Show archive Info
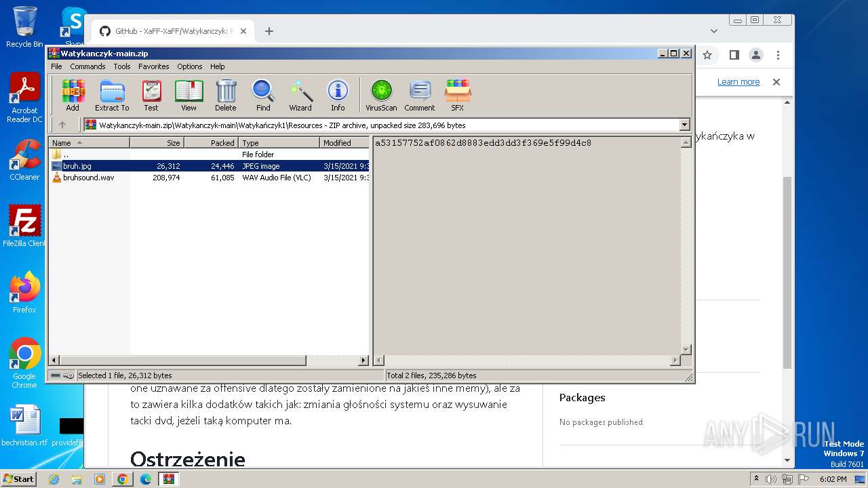This screenshot has width=868, height=488. click(x=338, y=95)
